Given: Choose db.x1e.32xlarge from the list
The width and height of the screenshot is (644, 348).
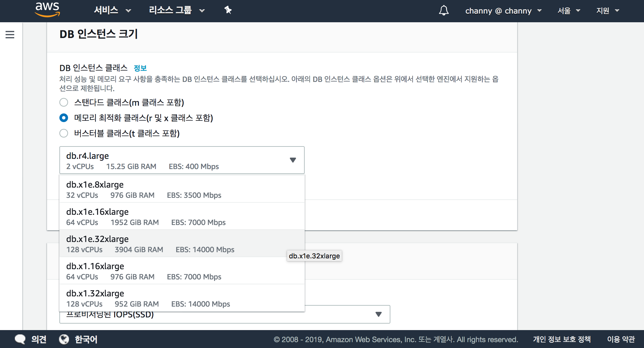Looking at the screenshot, I should point(182,244).
